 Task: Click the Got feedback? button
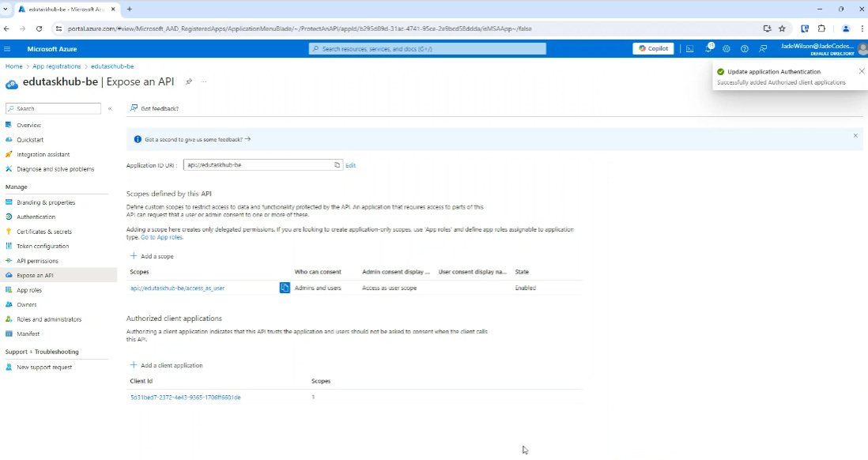pos(154,108)
